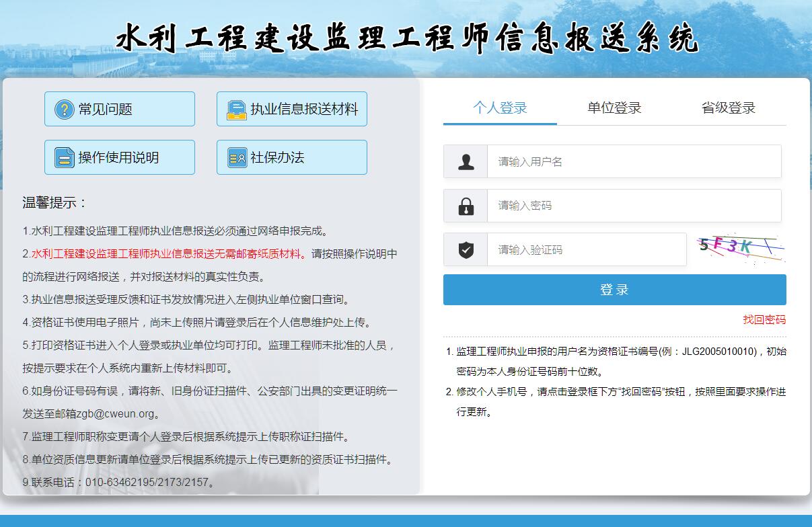Screen dimensions: 812x527
Task: Click the document icon beside 执业信息报送材料
Action: 237,109
